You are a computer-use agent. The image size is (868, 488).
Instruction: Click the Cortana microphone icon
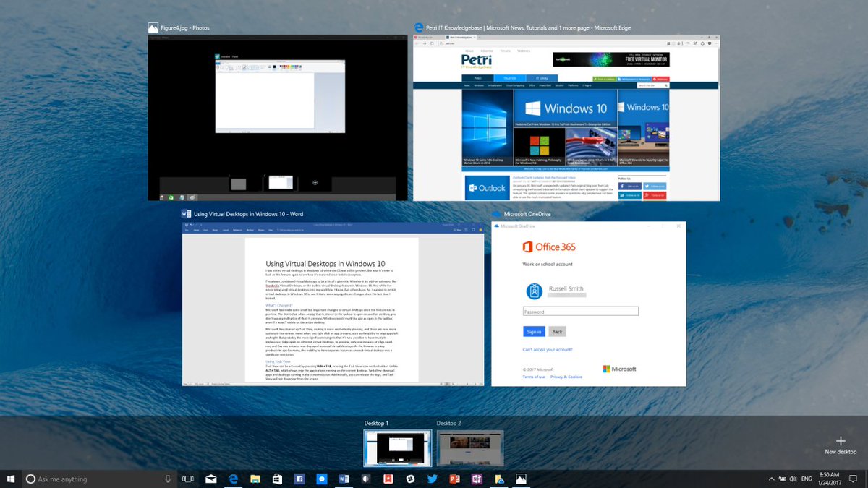(x=168, y=479)
